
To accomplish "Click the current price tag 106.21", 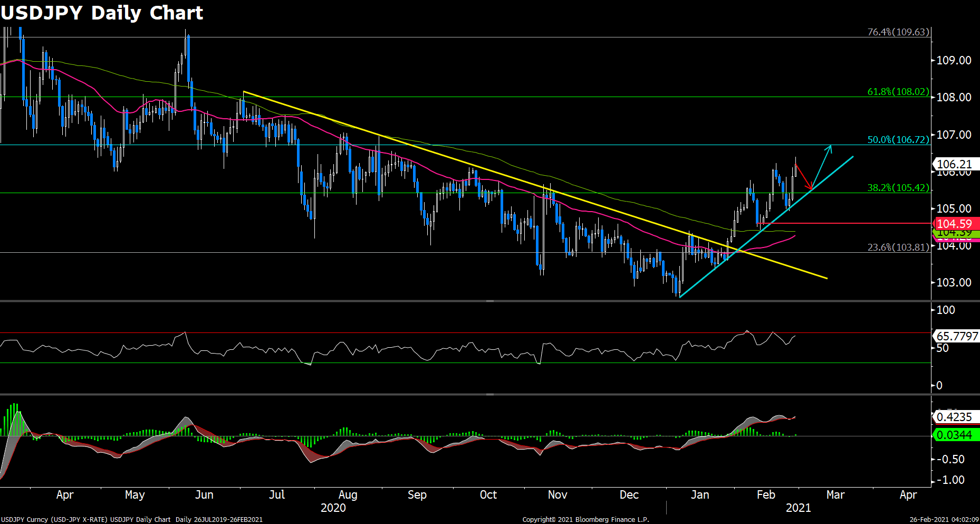I will (956, 164).
